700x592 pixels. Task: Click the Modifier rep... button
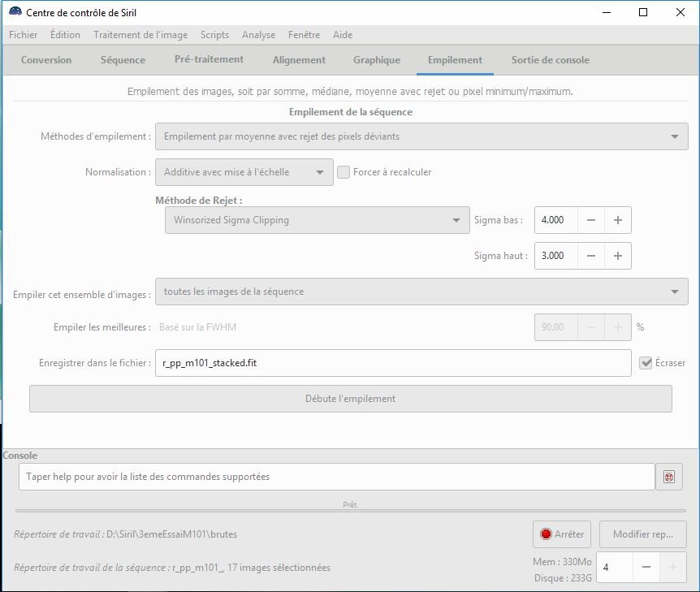[643, 534]
